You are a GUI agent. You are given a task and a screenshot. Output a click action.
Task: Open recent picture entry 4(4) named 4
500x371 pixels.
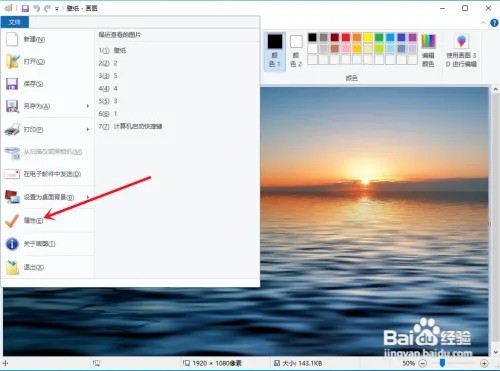177,88
